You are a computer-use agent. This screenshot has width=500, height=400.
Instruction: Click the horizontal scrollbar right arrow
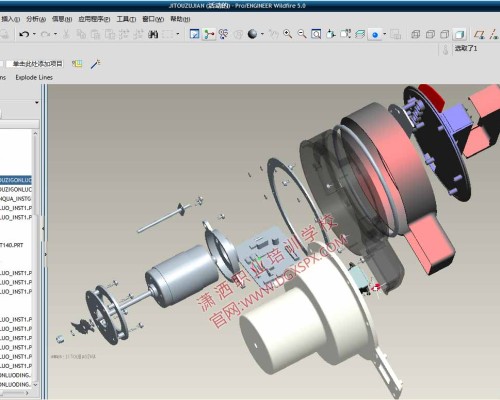(27, 393)
